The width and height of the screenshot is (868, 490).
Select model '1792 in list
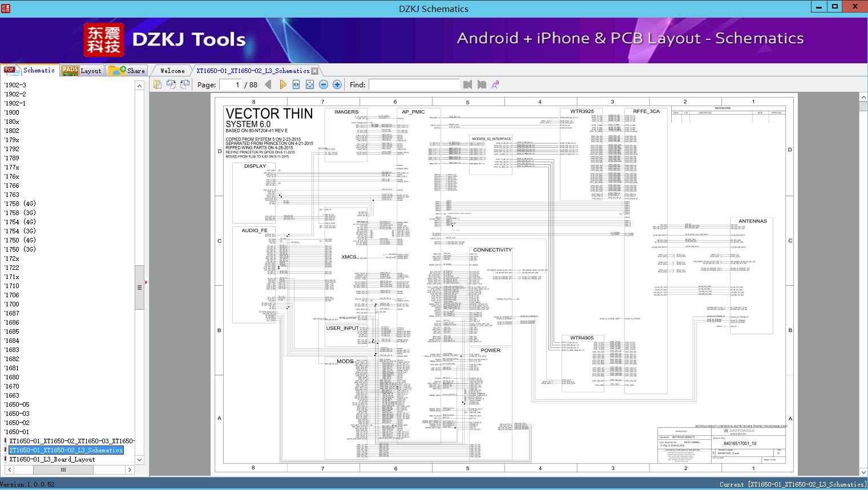[x=11, y=149]
